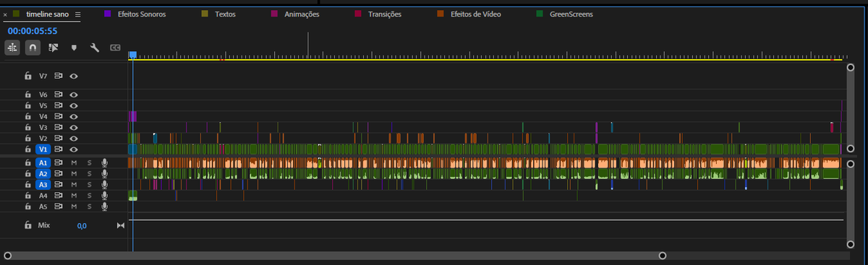
Task: Add a marker with the marker icon
Action: pyautogui.click(x=73, y=48)
